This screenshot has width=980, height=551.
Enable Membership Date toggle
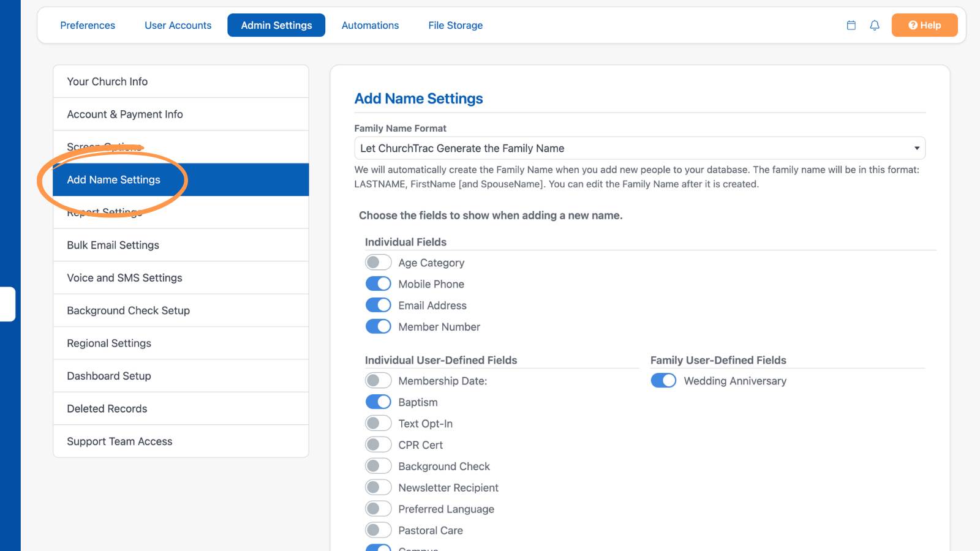tap(378, 381)
